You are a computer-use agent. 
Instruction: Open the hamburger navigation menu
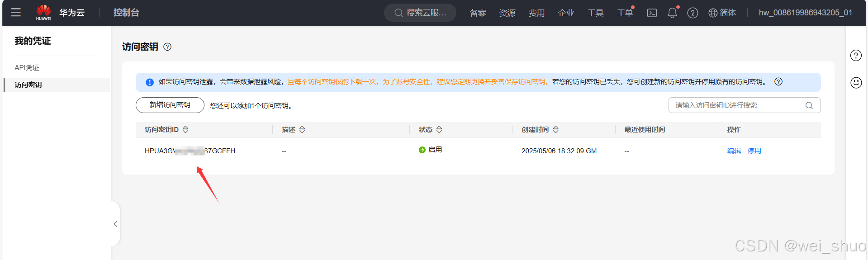[16, 13]
